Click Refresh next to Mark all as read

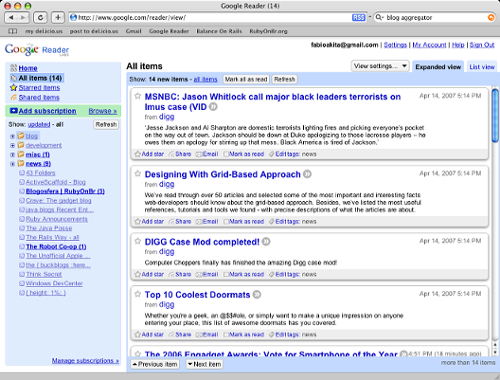pyautogui.click(x=285, y=79)
